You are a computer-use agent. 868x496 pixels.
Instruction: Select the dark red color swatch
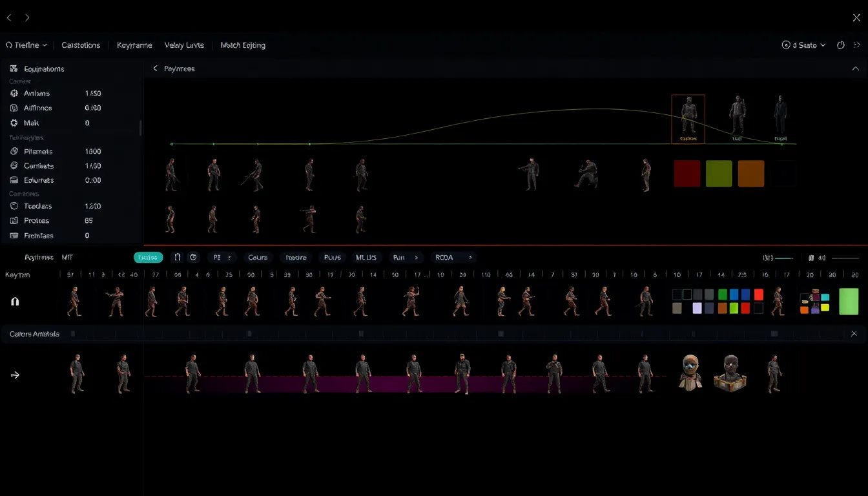(687, 174)
